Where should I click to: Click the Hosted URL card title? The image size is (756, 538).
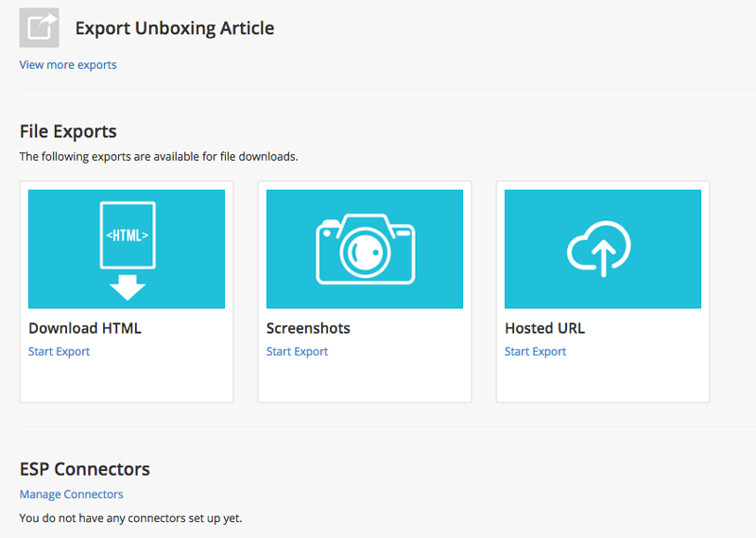coord(545,328)
